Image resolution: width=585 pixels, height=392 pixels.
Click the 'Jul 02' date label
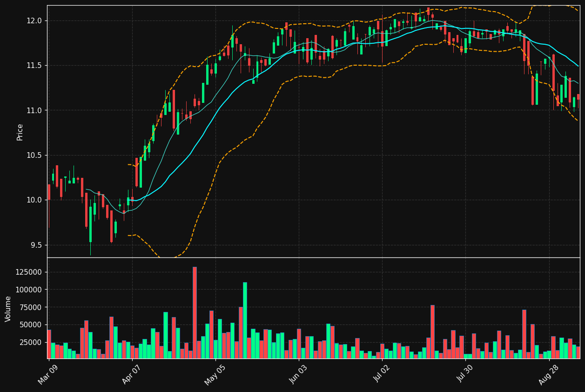pyautogui.click(x=382, y=374)
